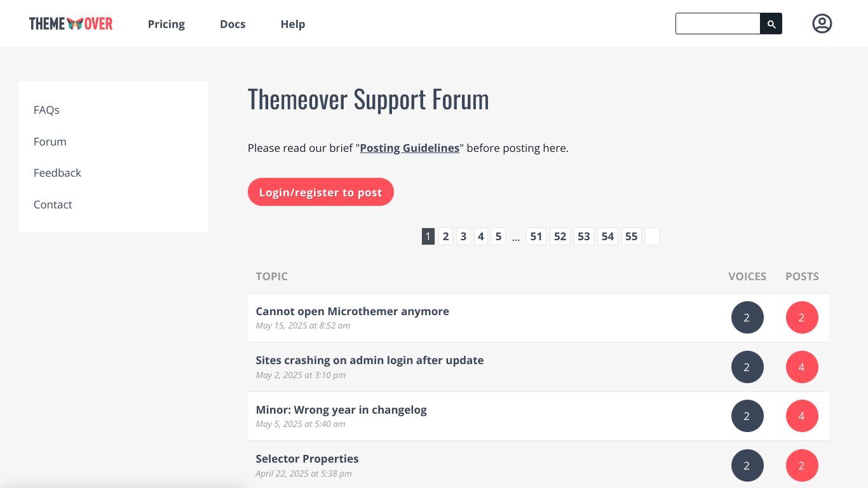
Task: Open the Pricing menu item
Action: tap(166, 24)
